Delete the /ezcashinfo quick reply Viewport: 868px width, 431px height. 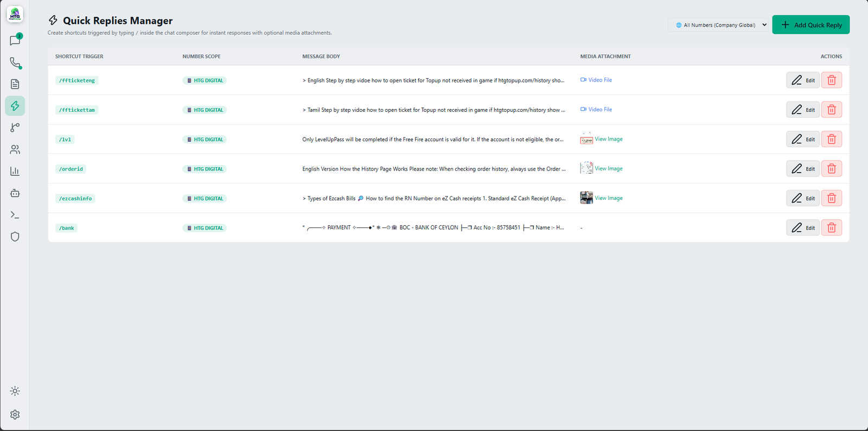click(832, 198)
